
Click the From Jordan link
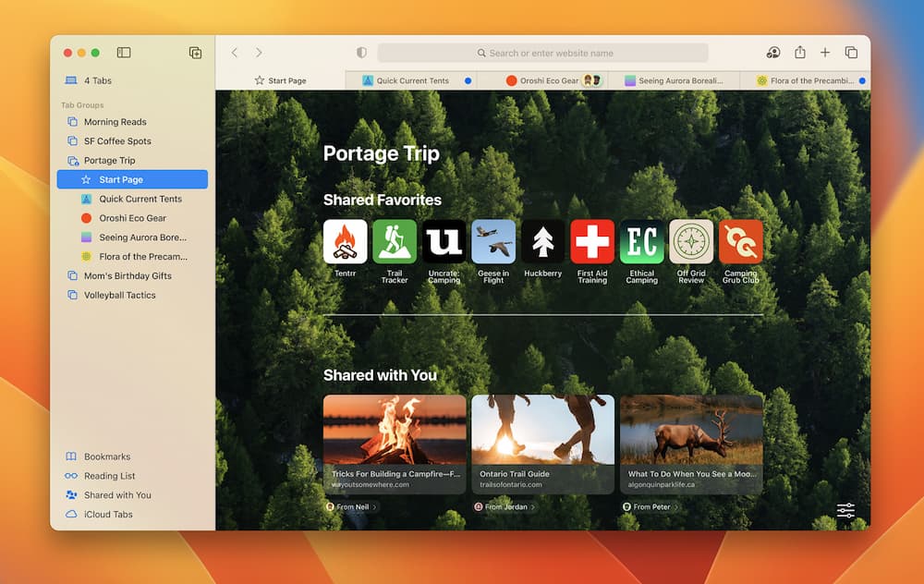tap(505, 506)
